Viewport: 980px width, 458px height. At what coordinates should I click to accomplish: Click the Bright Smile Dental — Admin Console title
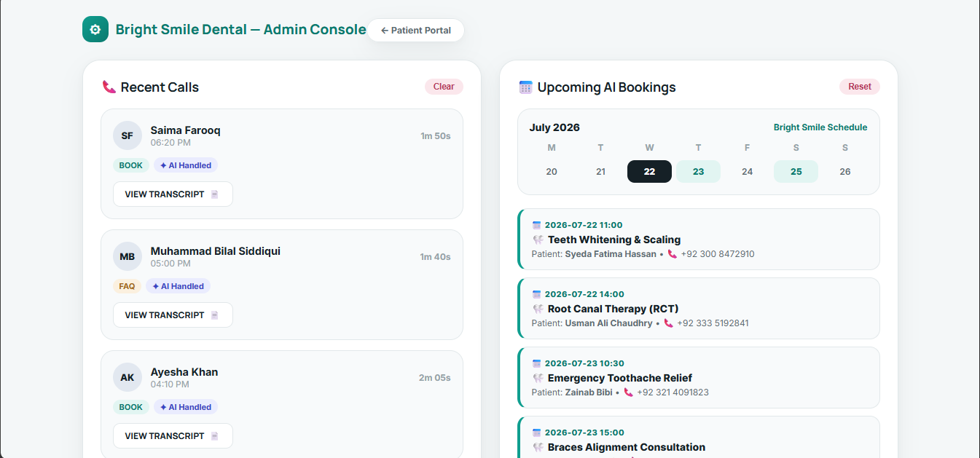241,30
